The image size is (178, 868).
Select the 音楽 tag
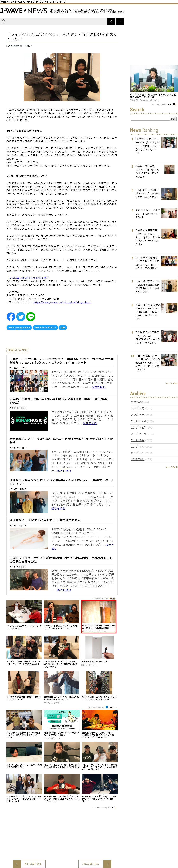[x=63, y=327]
